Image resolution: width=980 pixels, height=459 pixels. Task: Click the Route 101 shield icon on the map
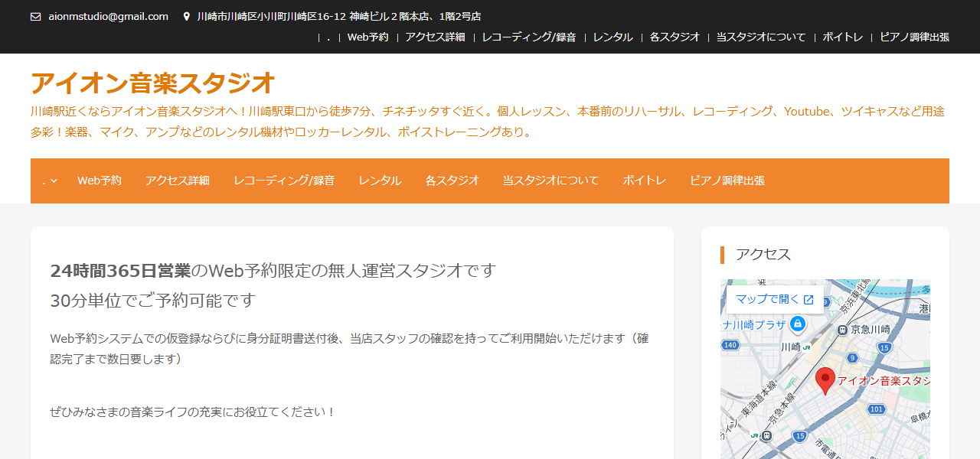(x=877, y=409)
